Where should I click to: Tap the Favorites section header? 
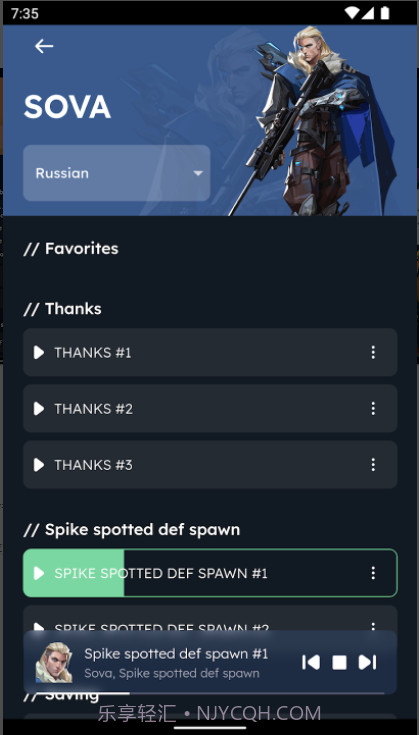coord(71,248)
